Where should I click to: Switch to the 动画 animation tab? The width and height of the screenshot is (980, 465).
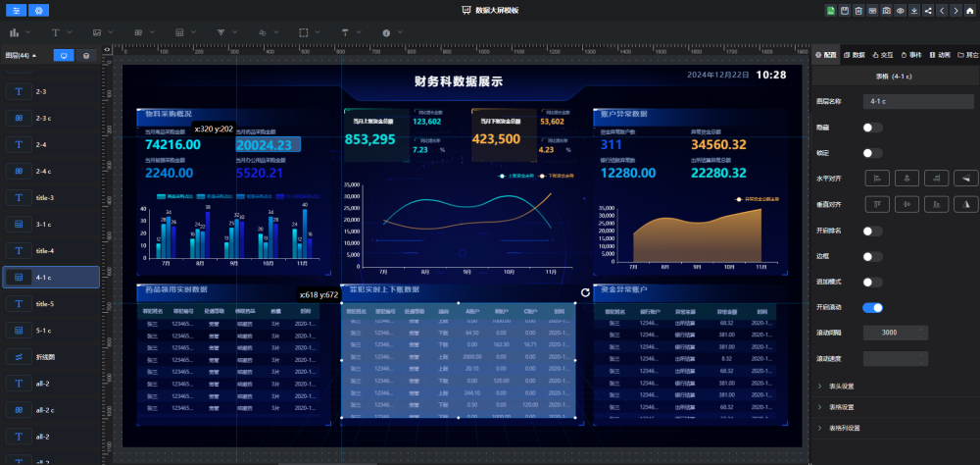(x=940, y=55)
